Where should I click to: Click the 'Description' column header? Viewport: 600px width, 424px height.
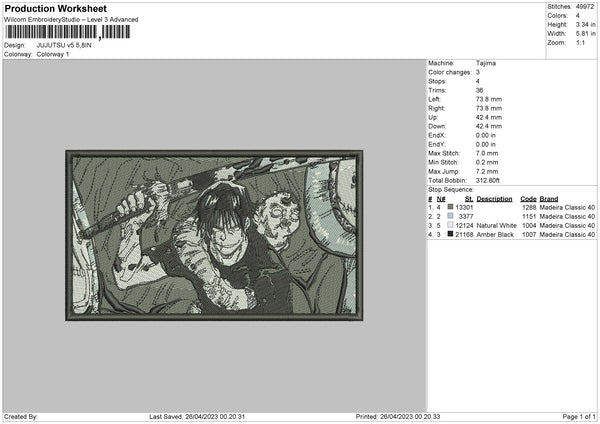point(494,199)
